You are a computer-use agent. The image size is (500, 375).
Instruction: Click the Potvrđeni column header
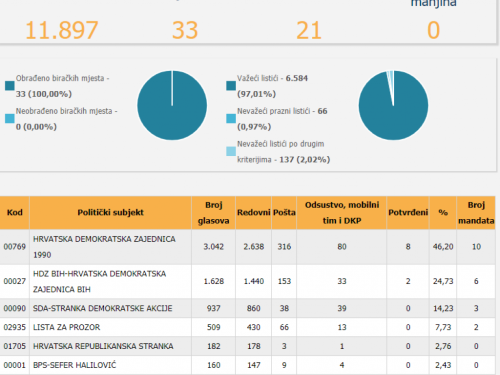408,213
